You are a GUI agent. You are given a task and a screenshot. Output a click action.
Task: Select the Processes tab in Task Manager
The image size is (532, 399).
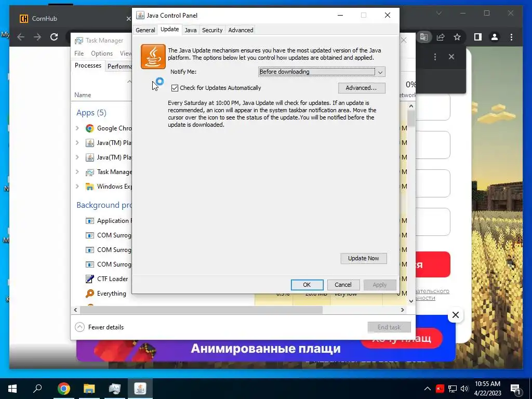pos(88,65)
